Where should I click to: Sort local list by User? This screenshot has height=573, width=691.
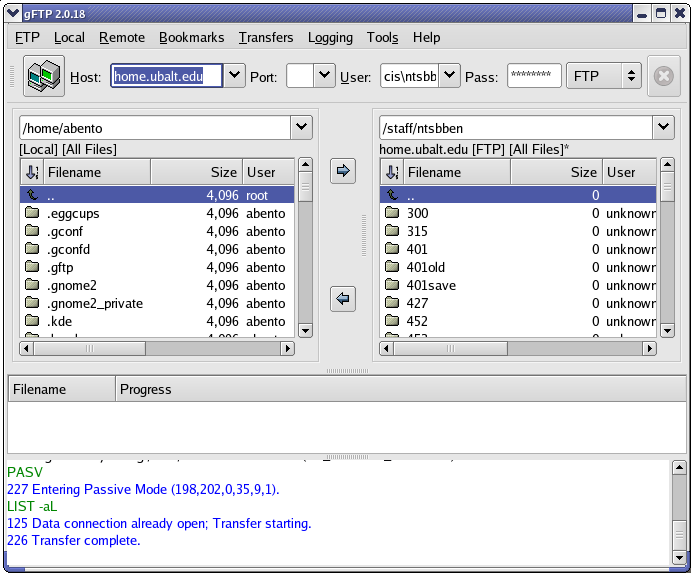[268, 172]
